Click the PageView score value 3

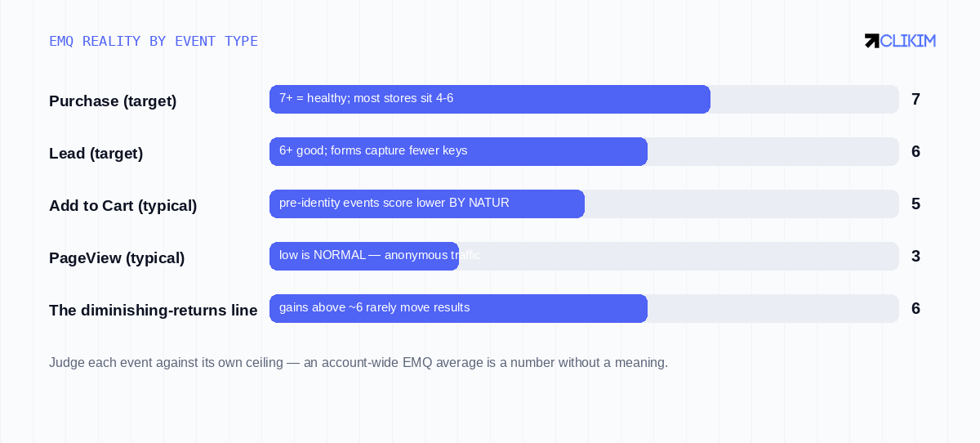click(x=915, y=257)
